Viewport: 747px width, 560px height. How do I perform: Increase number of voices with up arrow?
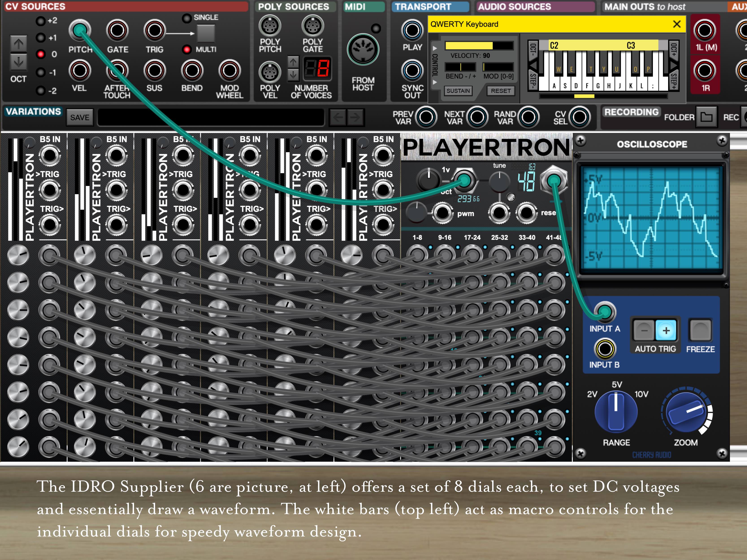pyautogui.click(x=293, y=62)
